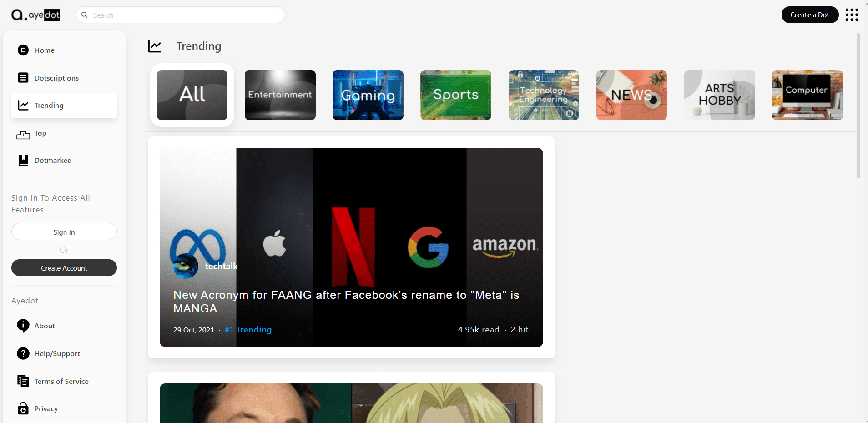Click the Help/Support question mark icon

click(23, 353)
